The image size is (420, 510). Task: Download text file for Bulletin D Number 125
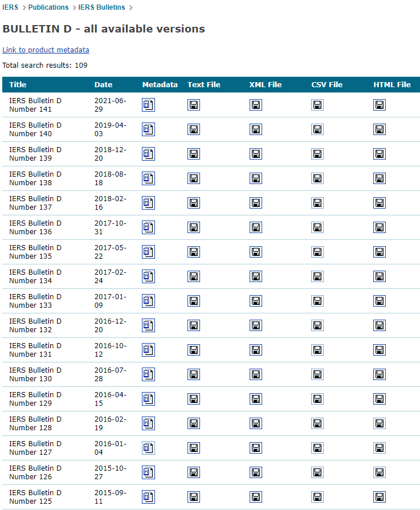194,497
